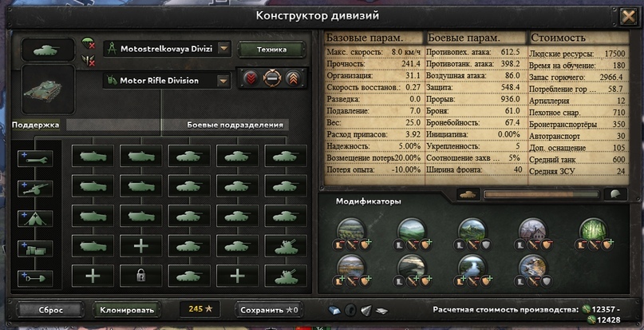Click the Техника equipment button
This screenshot has width=644, height=330.
pos(271,50)
